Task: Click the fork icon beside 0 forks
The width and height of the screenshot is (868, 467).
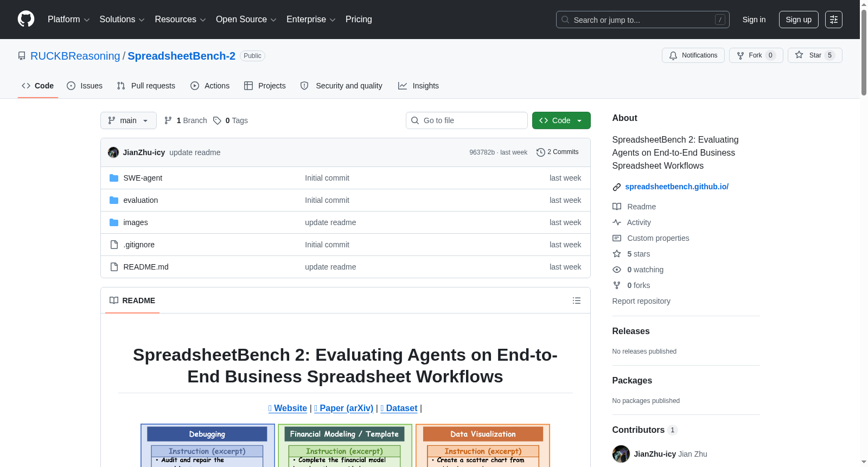Action: click(x=617, y=285)
